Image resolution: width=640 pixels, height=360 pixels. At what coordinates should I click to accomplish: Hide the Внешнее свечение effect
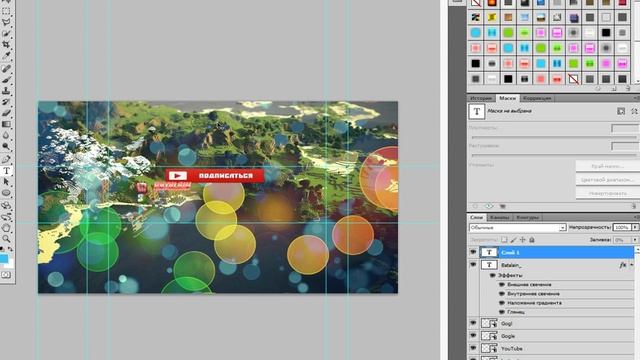click(502, 284)
